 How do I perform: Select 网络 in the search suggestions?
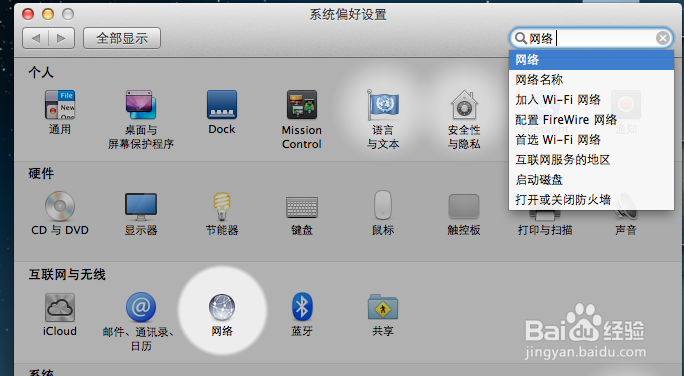(592, 60)
